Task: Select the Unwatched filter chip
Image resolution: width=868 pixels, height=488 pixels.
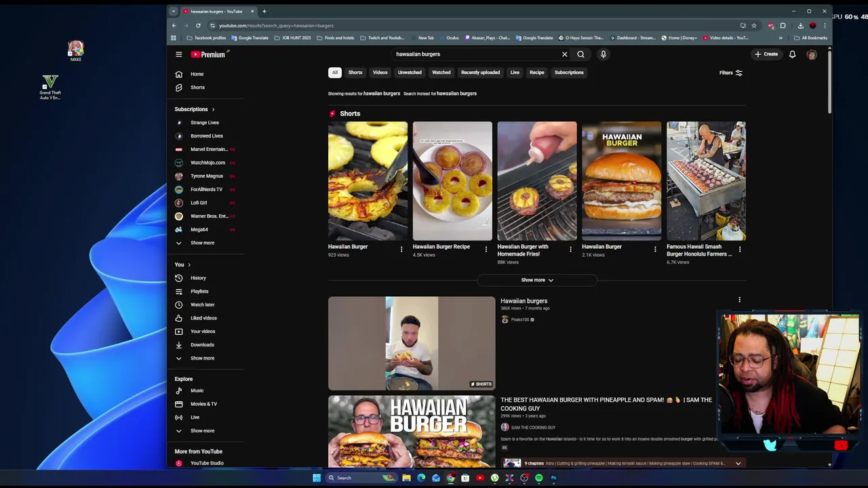Action: click(410, 73)
